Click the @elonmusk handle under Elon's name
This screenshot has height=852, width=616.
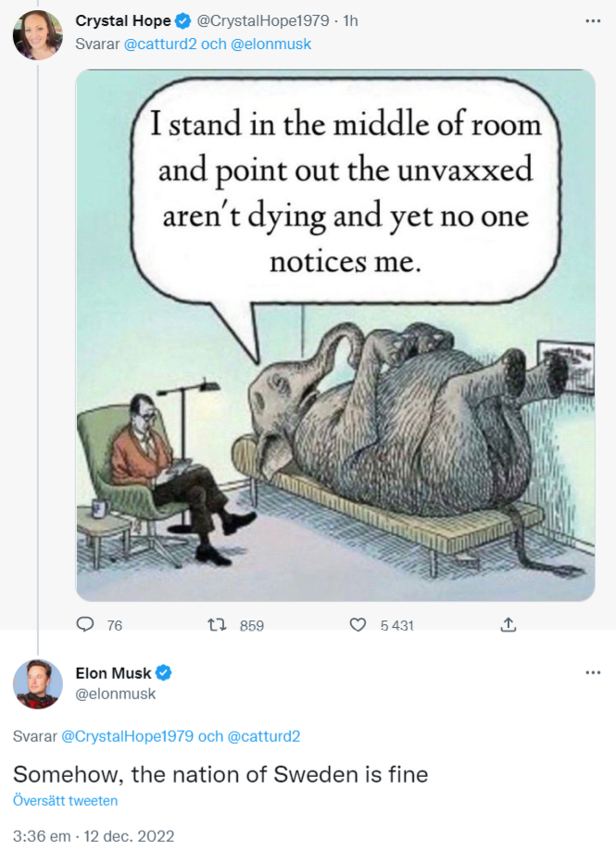pyautogui.click(x=115, y=693)
